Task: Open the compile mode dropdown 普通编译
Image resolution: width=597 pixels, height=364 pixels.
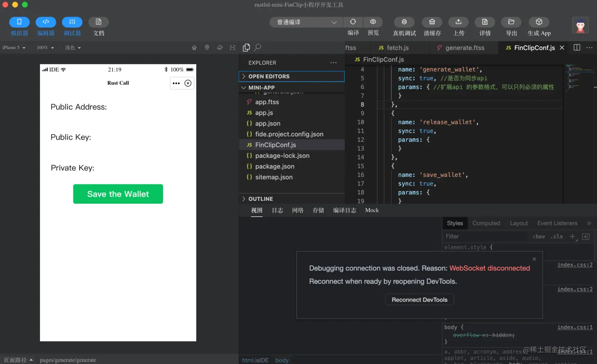Action: (x=306, y=22)
